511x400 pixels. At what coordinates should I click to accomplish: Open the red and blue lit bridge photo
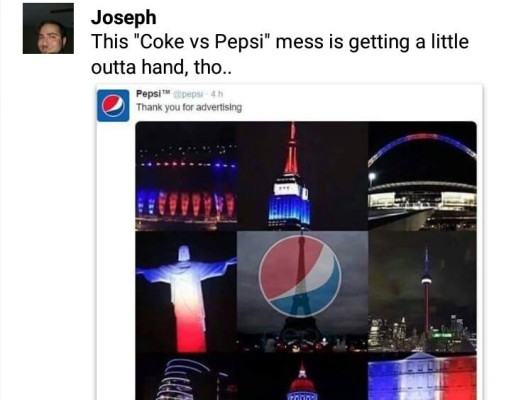pos(186,176)
